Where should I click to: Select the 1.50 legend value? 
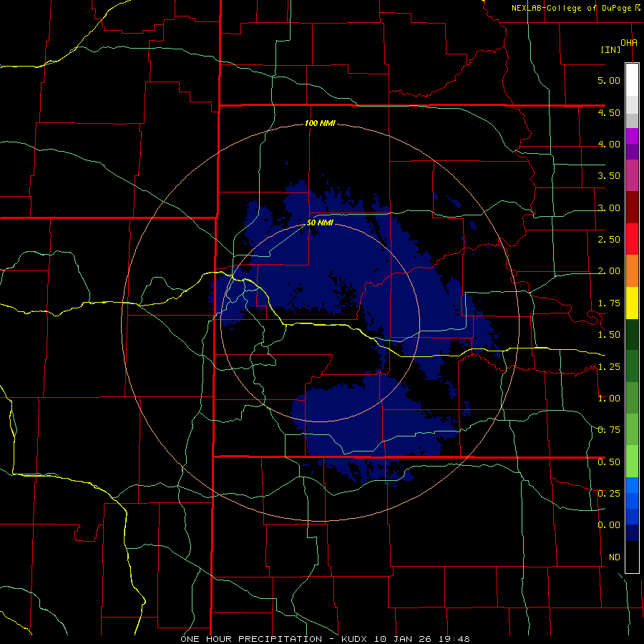pyautogui.click(x=609, y=335)
